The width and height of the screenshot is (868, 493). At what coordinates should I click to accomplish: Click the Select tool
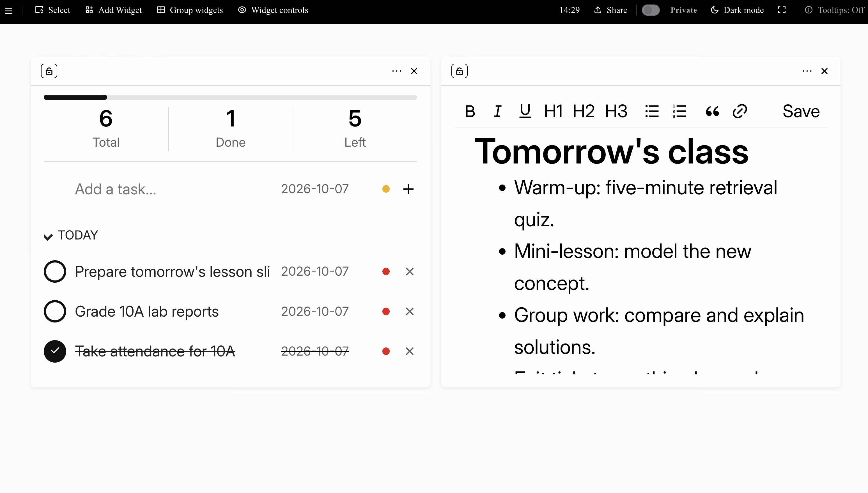pyautogui.click(x=52, y=10)
